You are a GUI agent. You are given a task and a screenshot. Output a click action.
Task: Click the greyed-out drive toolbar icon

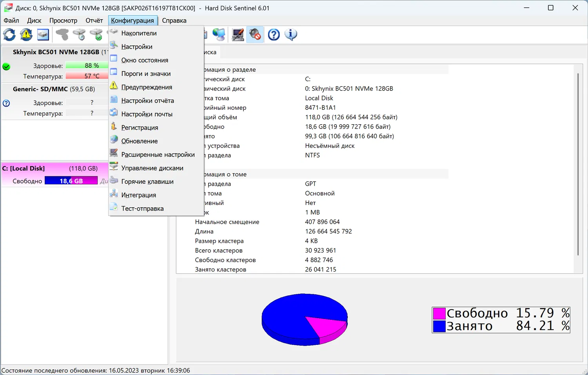(x=62, y=34)
